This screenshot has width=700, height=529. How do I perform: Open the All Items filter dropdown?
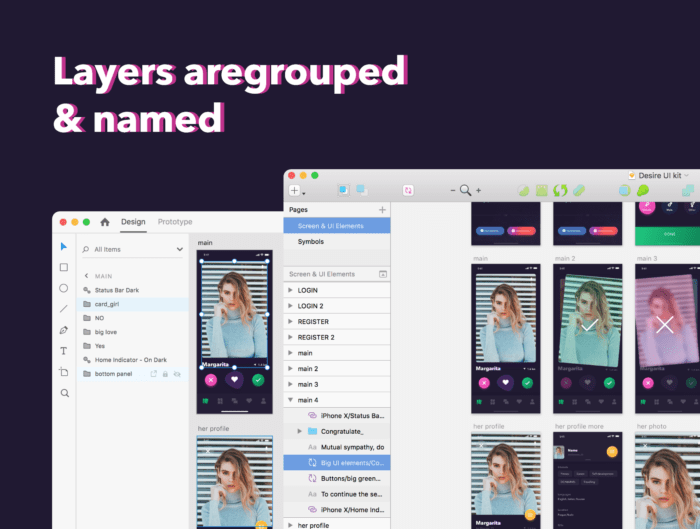179,250
